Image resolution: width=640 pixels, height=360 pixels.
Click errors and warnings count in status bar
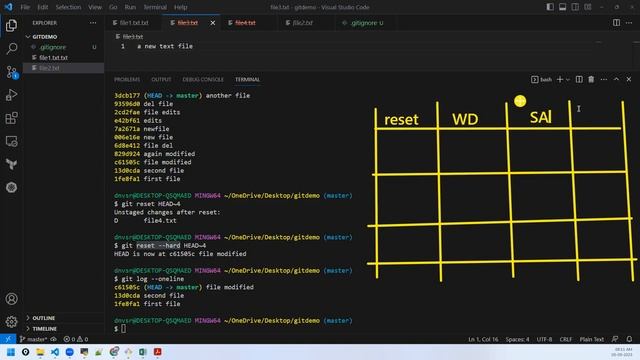pos(76,339)
